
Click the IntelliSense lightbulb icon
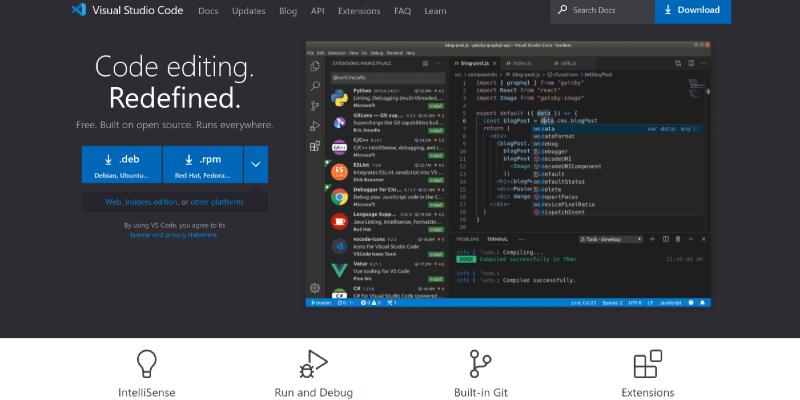[147, 363]
